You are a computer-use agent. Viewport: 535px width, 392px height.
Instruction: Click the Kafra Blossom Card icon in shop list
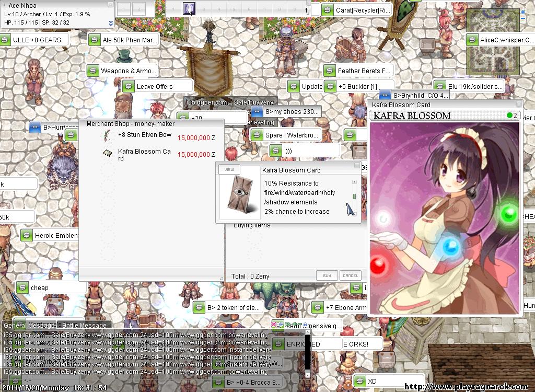point(108,153)
